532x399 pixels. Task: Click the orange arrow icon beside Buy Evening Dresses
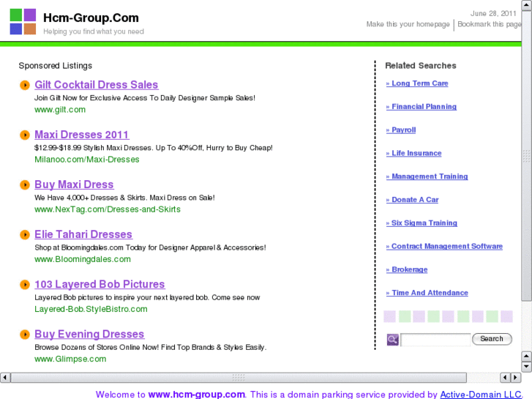[25, 335]
